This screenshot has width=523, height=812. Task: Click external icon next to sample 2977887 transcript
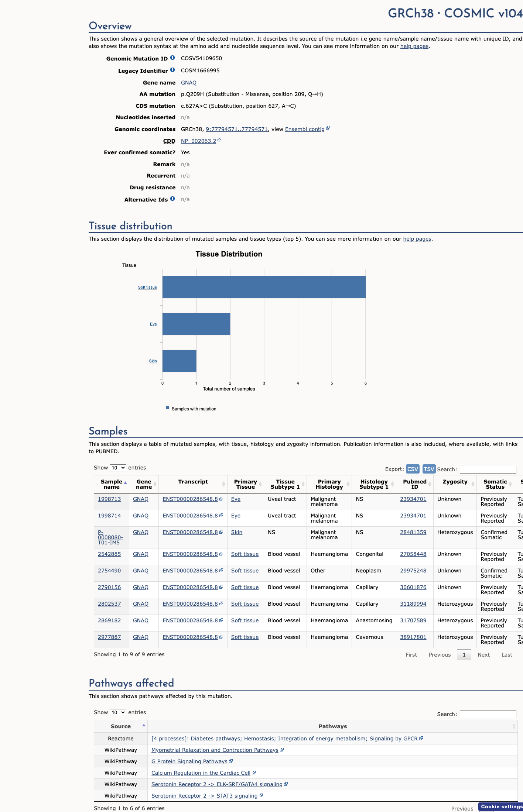pyautogui.click(x=221, y=637)
